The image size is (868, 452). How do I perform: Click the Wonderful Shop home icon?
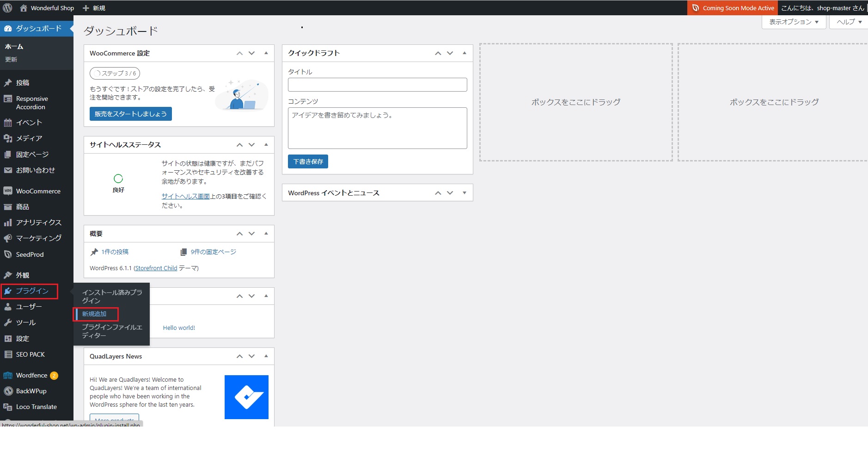click(24, 8)
